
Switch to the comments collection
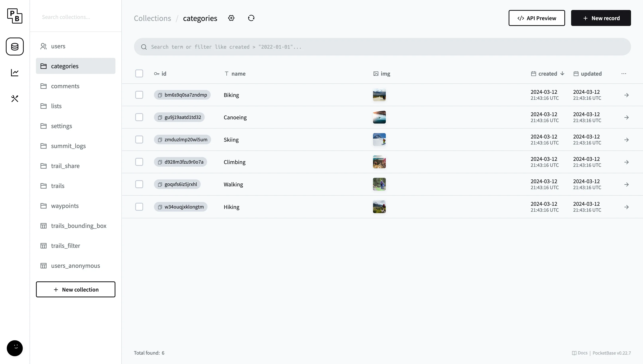(x=65, y=86)
